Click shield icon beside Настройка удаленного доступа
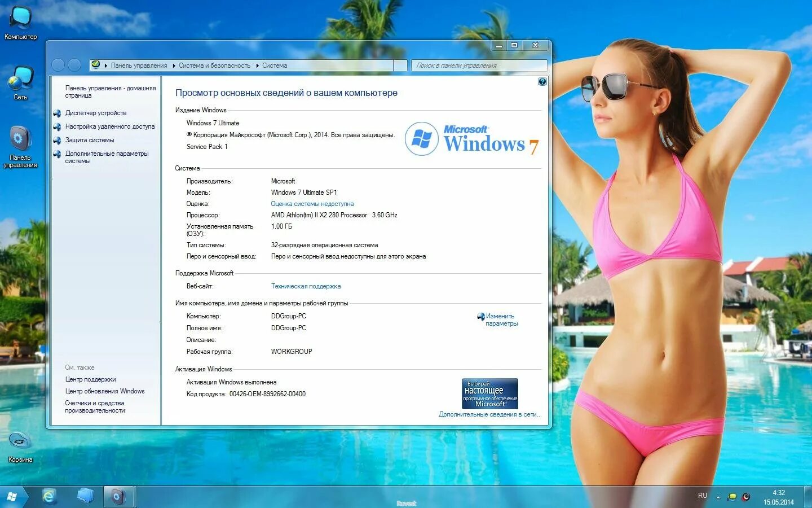Screen dimensions: 812x508 (x=57, y=126)
